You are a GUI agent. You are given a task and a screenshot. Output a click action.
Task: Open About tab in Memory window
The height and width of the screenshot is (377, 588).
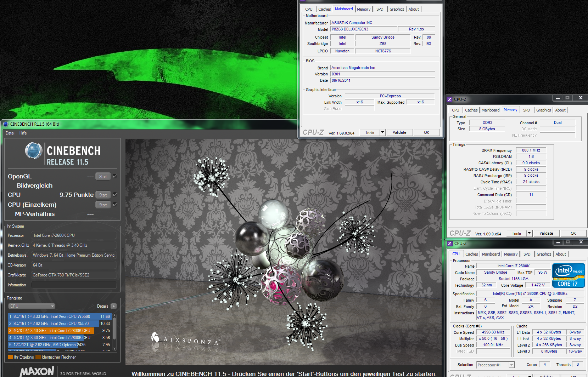pyautogui.click(x=560, y=110)
